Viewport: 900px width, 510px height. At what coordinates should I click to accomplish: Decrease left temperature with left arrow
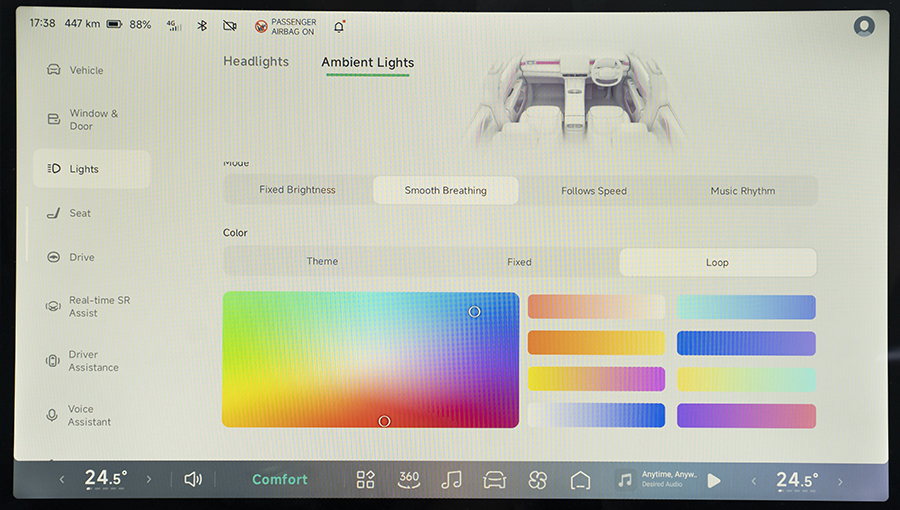coord(62,480)
